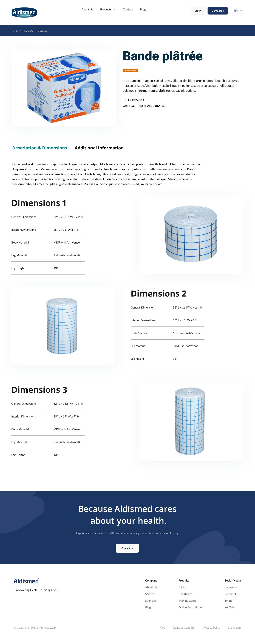This screenshot has height=644, width=255.
Task: Switch to the Description & Dimensions tab
Action: pyautogui.click(x=39, y=148)
